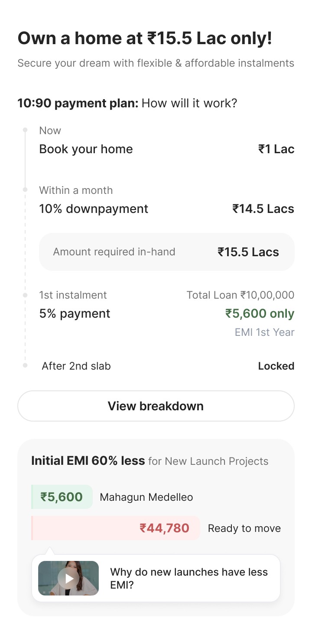The image size is (312, 644).
Task: Tap the ₹14.5 Lacs downpayment amount
Action: [x=263, y=209]
